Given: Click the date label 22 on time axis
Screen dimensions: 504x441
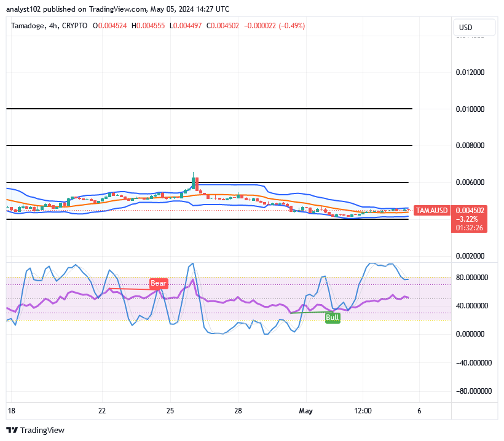Looking at the screenshot, I should pos(102,411).
